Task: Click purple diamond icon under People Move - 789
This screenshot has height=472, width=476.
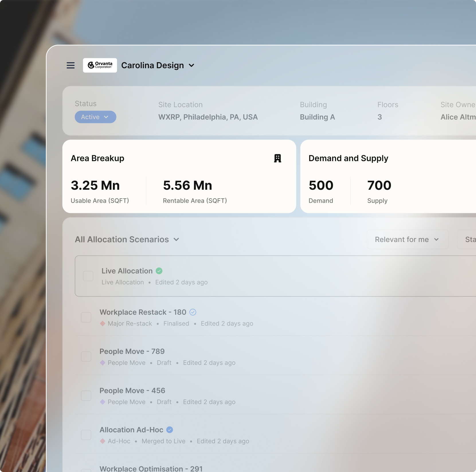Action: pyautogui.click(x=102, y=363)
